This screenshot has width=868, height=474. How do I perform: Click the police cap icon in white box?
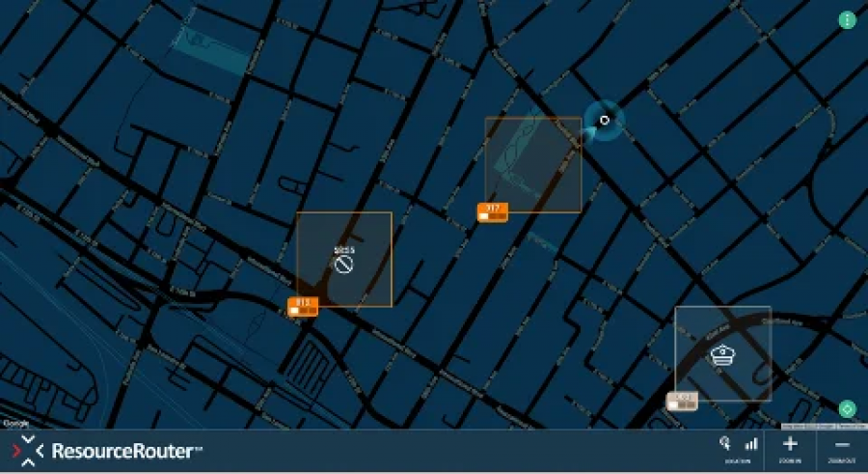click(722, 356)
